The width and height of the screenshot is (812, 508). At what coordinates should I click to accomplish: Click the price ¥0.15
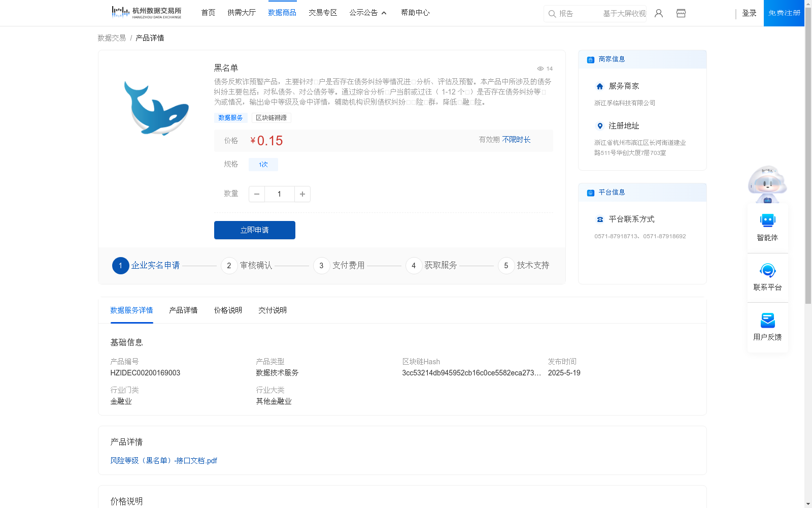coord(266,141)
